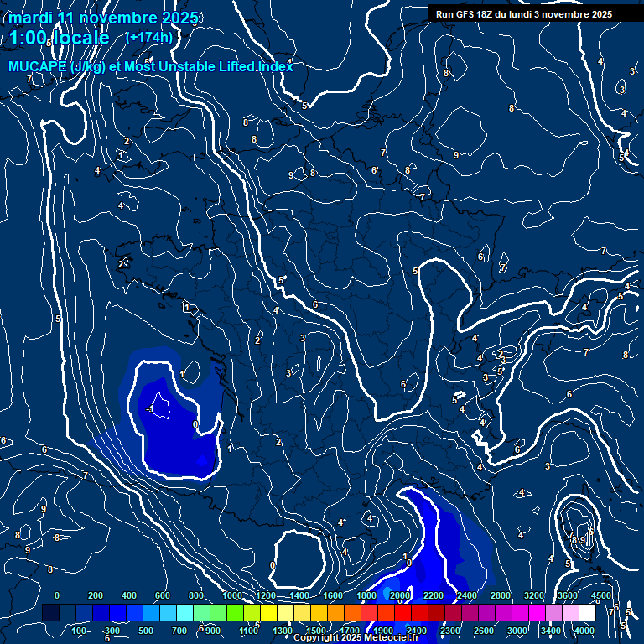This screenshot has height=644, width=644.
Task: Click the '300' legend scale label
Action: coord(112,631)
